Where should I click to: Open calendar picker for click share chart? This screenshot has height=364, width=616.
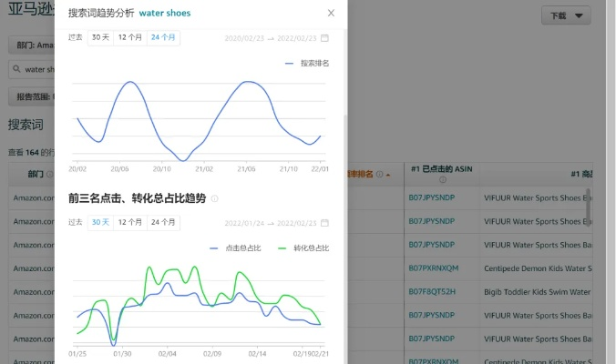325,222
